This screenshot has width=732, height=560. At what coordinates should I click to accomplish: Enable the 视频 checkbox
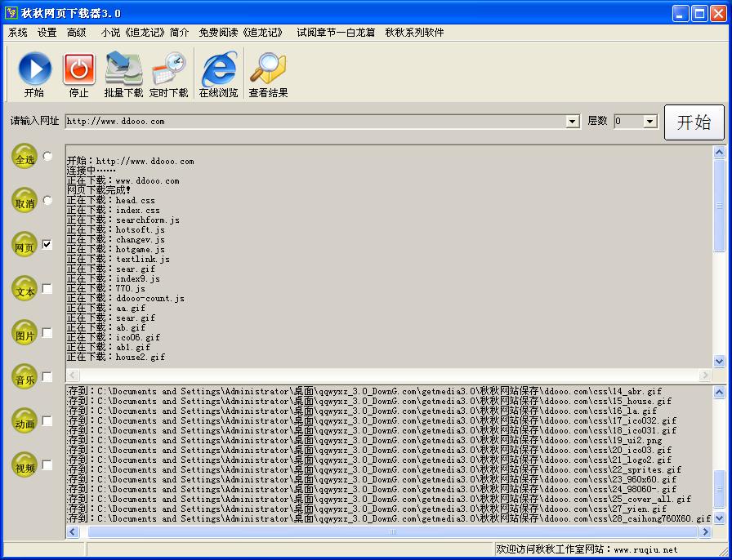point(47,464)
